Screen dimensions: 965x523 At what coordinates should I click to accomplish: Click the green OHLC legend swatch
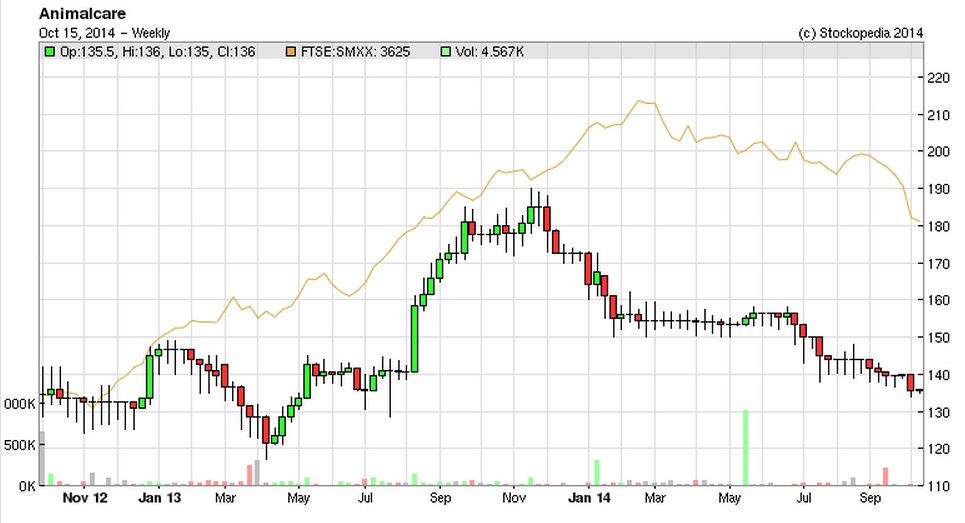50,52
